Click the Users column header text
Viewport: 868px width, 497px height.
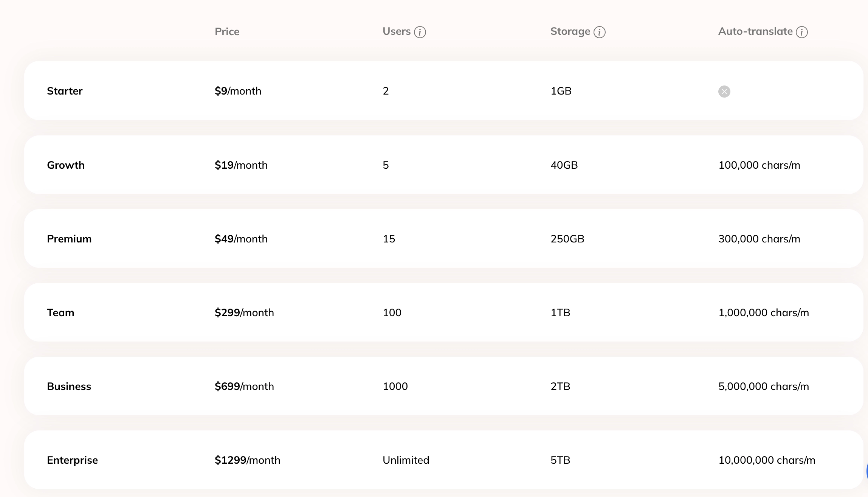[x=397, y=31]
